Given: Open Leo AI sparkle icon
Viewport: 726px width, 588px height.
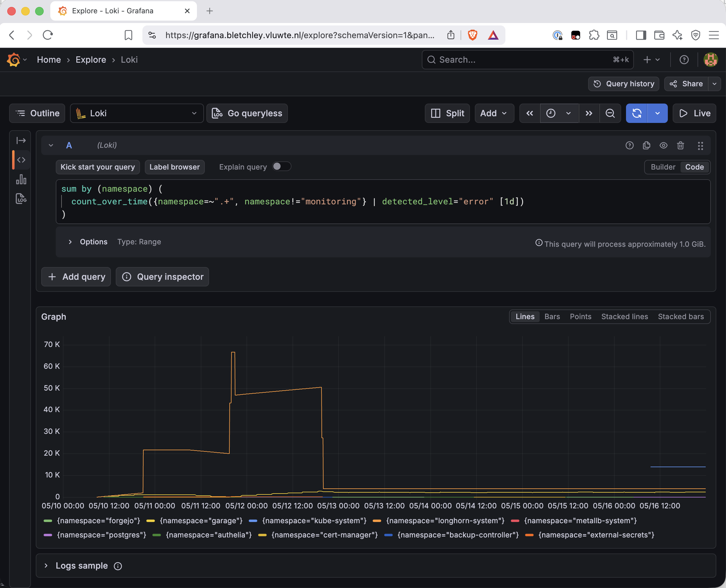Looking at the screenshot, I should tap(677, 35).
